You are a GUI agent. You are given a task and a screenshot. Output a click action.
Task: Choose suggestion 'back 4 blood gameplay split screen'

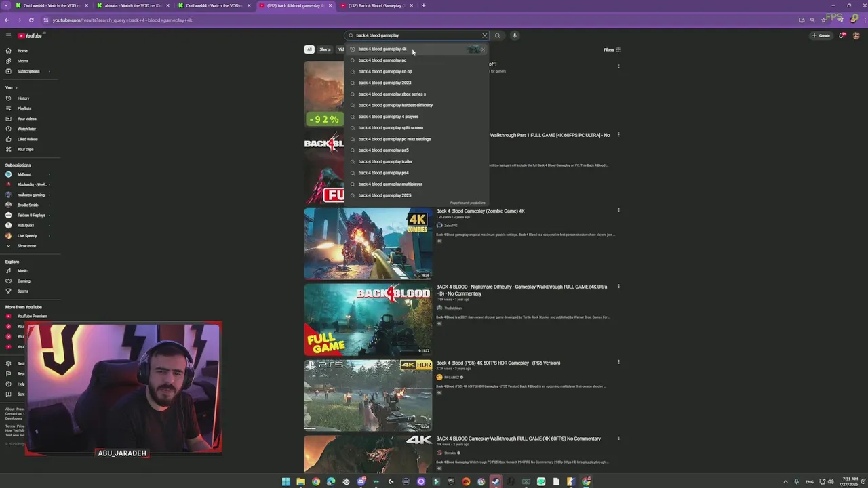click(x=416, y=127)
